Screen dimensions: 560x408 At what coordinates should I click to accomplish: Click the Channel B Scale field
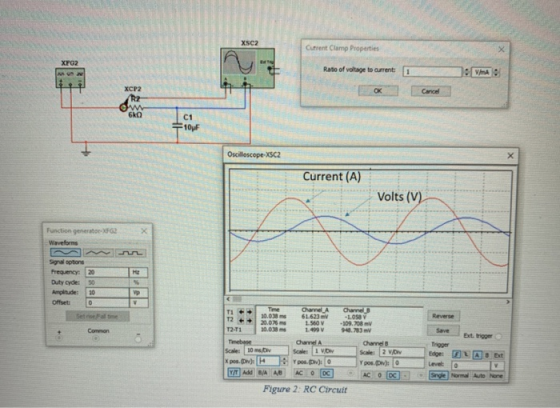pos(402,352)
